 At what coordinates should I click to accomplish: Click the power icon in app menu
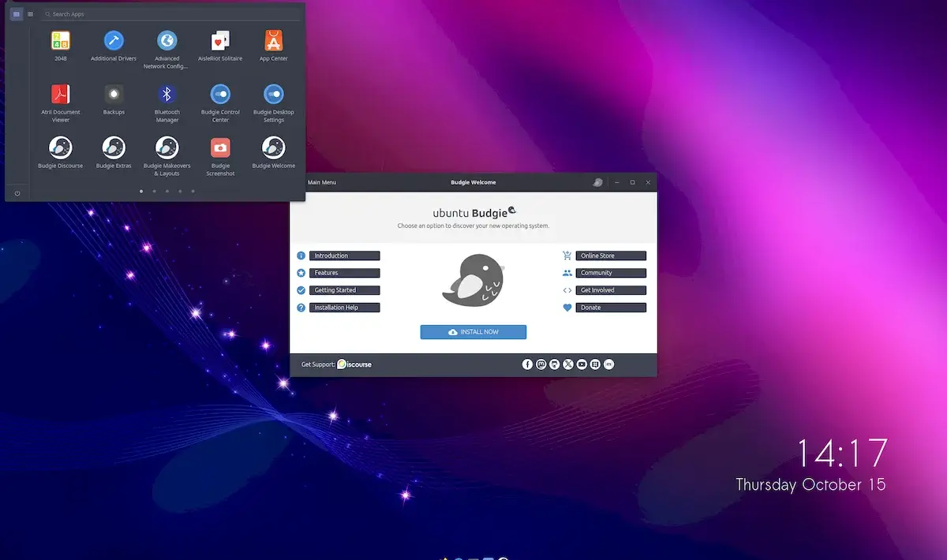[x=17, y=192]
